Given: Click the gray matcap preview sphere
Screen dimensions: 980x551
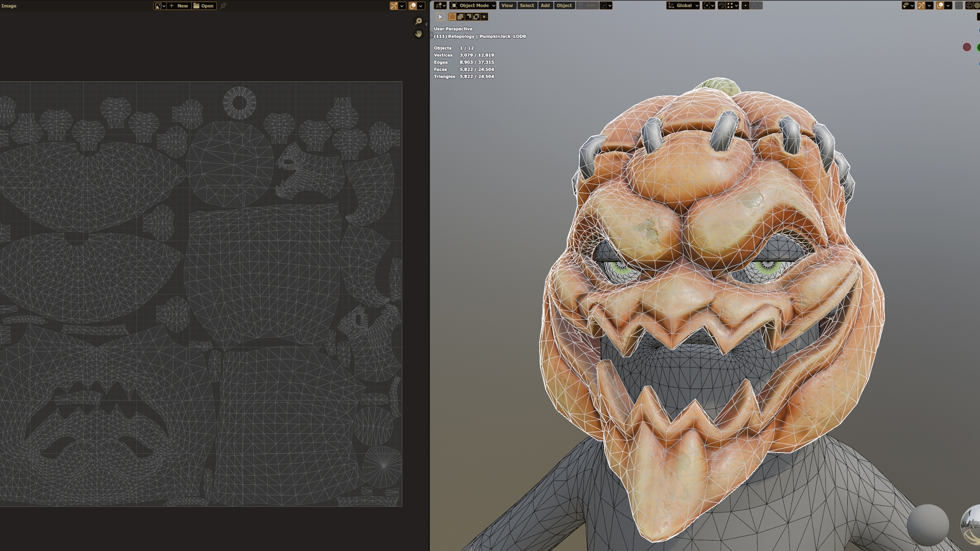Looking at the screenshot, I should point(927,525).
